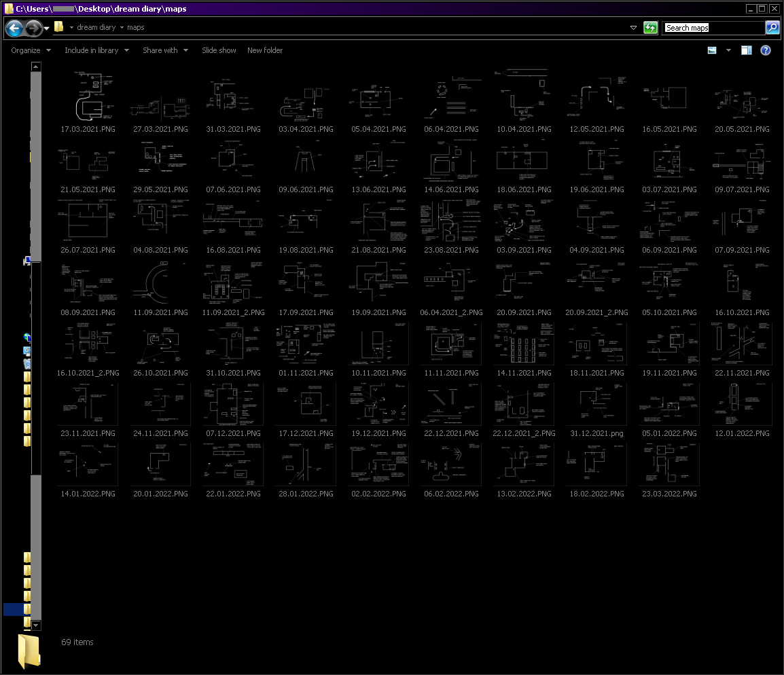The image size is (784, 675).
Task: Select file 20.01.2022.PNG
Action: pyautogui.click(x=160, y=470)
